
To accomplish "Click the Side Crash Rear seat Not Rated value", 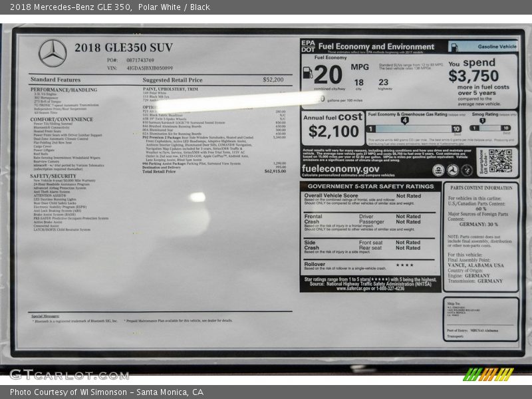I will 408,247.
